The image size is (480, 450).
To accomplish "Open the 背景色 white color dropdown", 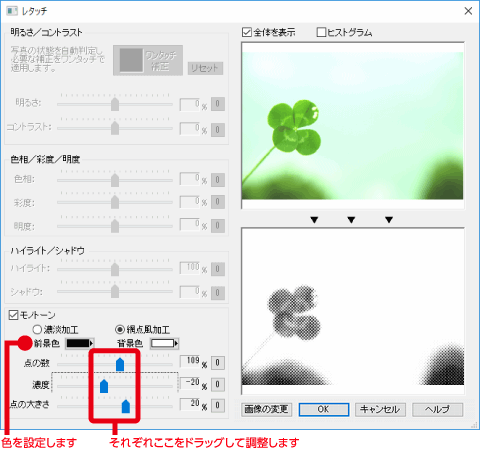I will pyautogui.click(x=164, y=343).
